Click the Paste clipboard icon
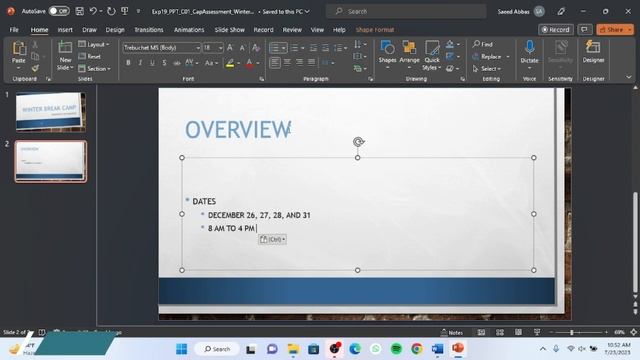The width and height of the screenshot is (640, 360). click(x=18, y=49)
